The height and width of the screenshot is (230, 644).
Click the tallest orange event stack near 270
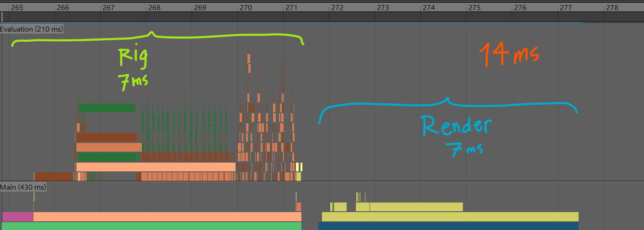click(249, 59)
